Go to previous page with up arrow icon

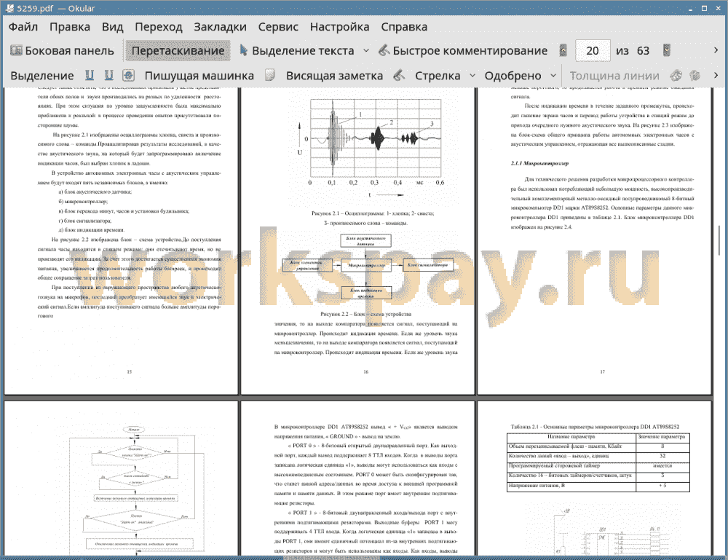tap(563, 50)
